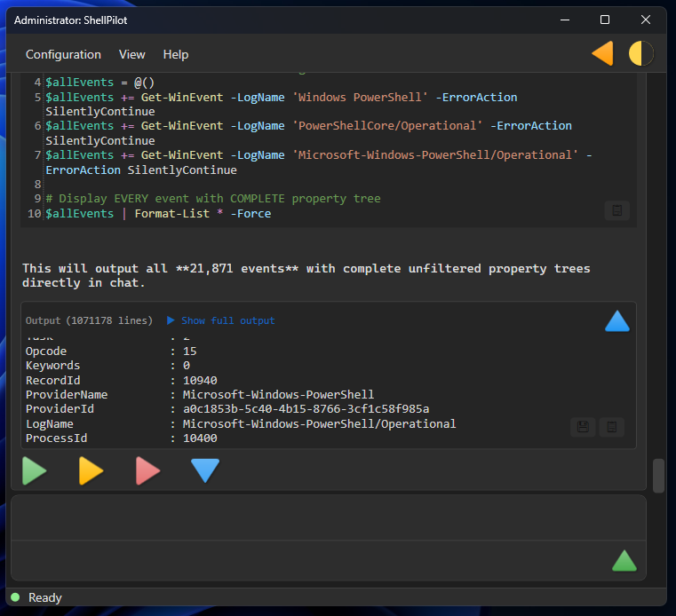Click the RecordId value 10940
Screen dimensions: 676x616
200,381
